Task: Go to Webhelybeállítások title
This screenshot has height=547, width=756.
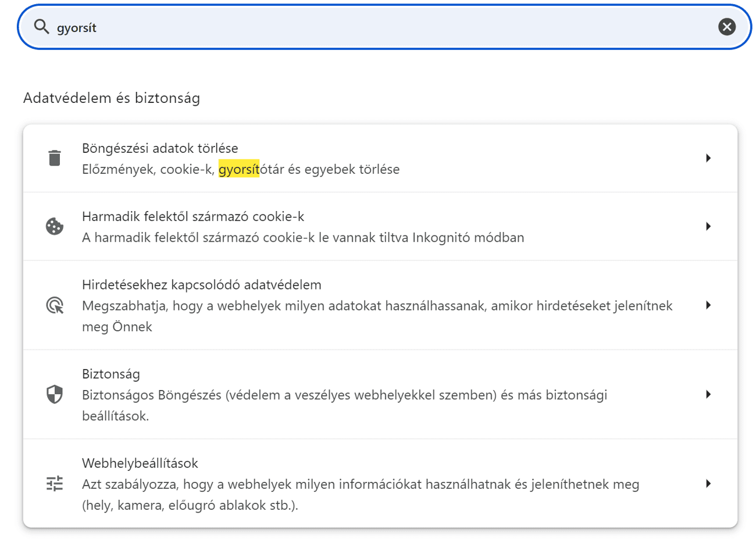Action: [x=140, y=463]
